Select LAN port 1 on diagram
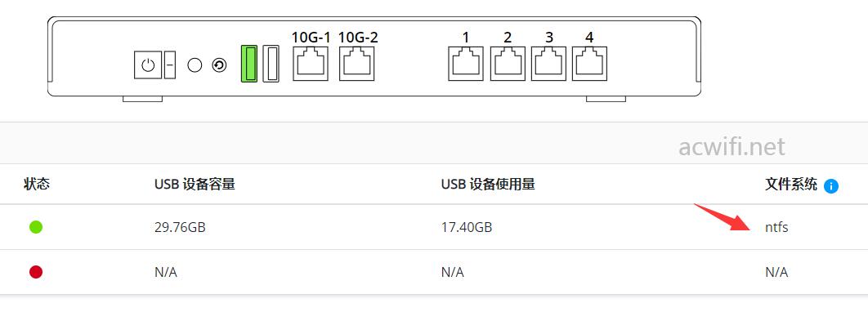This screenshot has width=868, height=312. [x=466, y=64]
